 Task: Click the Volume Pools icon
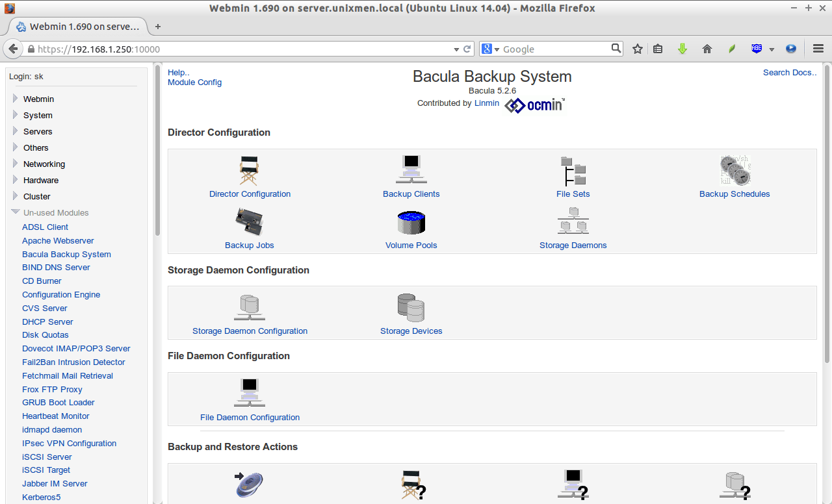pos(411,223)
